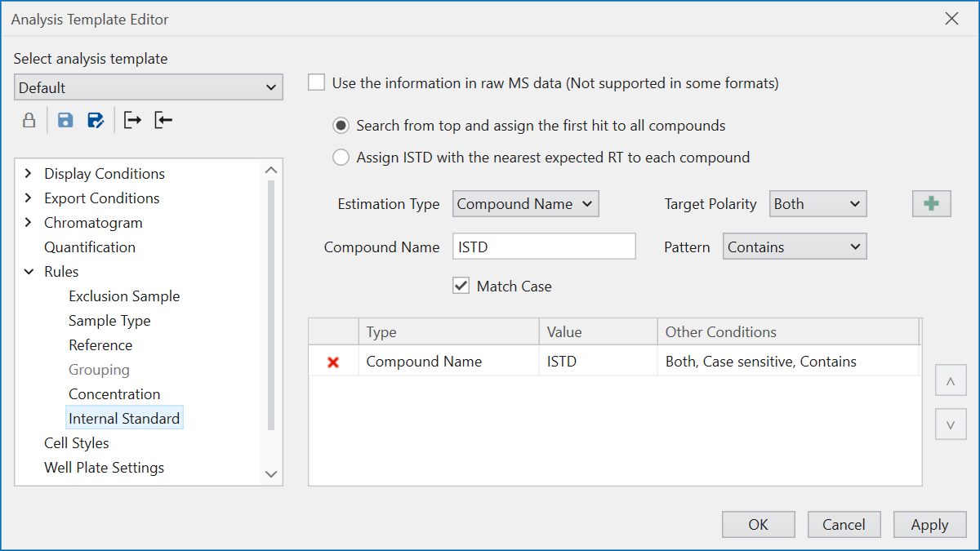This screenshot has width=980, height=551.
Task: Click the lock template icon
Action: 29,121
